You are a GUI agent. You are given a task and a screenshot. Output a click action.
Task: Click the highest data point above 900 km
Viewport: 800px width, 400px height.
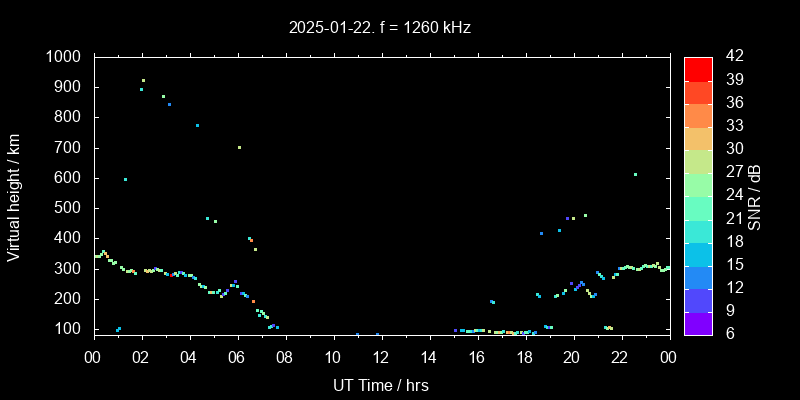click(x=143, y=80)
